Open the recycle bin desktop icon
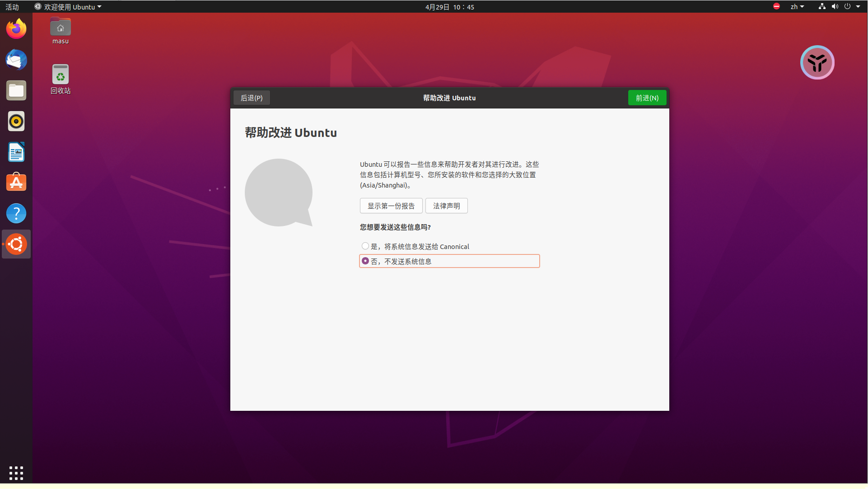 61,75
